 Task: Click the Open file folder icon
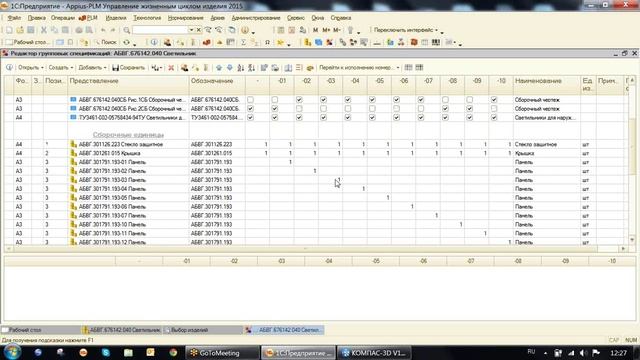pyautogui.click(x=20, y=30)
